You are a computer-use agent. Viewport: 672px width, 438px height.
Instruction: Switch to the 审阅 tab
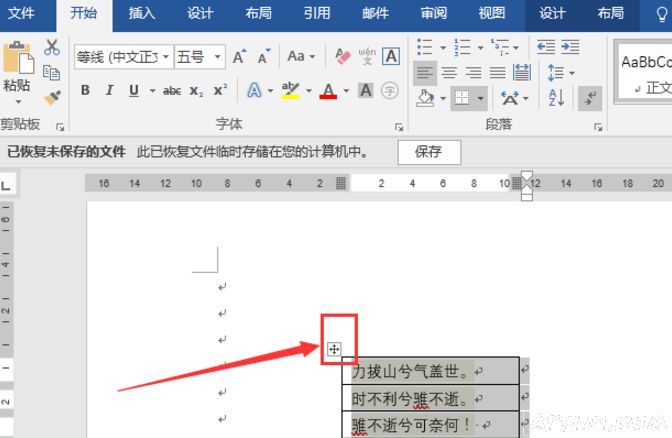433,13
